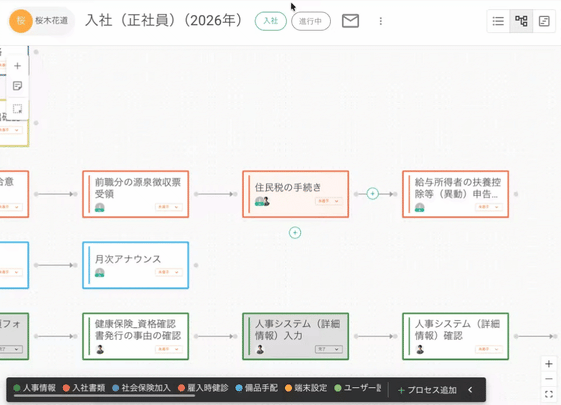The image size is (561, 405).
Task: Select 雇入時健診 process tab
Action: coord(203,388)
